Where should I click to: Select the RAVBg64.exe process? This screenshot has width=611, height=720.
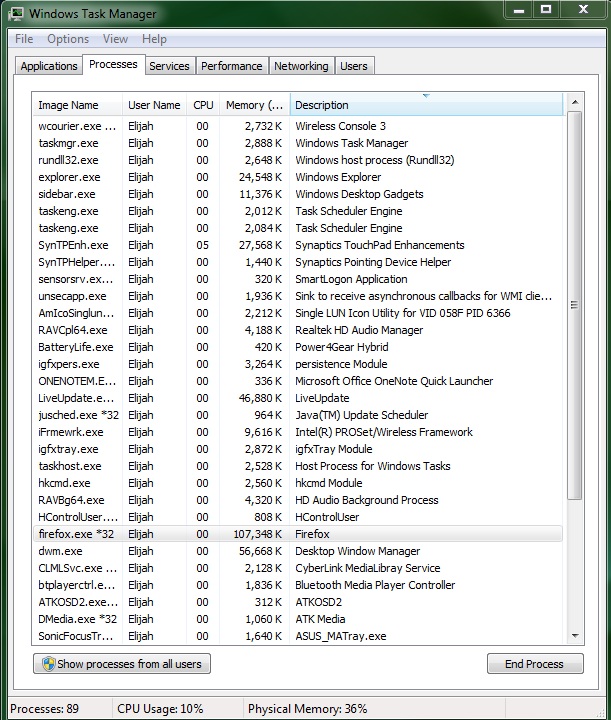click(x=297, y=500)
